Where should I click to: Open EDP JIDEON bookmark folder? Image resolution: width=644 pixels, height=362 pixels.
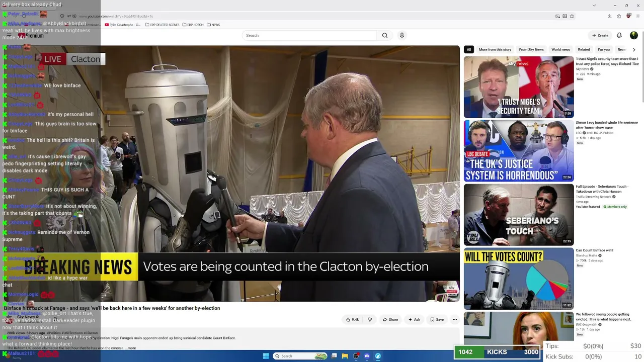193,25
